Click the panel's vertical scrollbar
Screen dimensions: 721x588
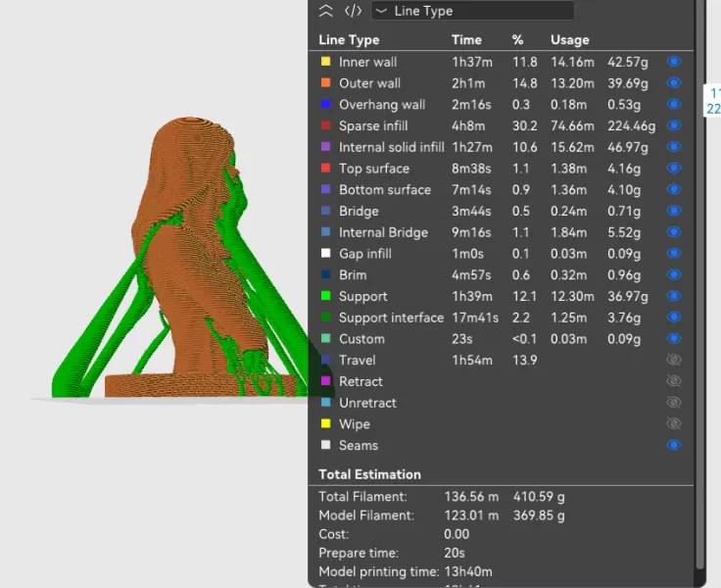700,285
